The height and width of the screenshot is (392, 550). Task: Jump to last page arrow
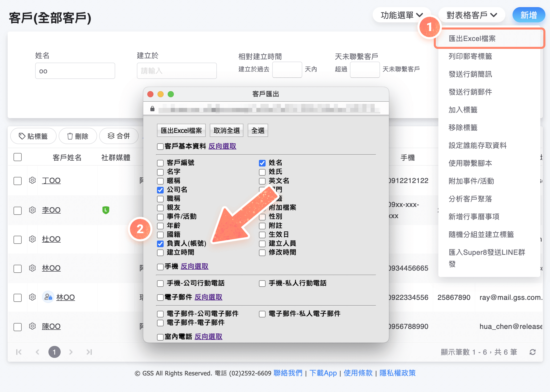(x=89, y=352)
